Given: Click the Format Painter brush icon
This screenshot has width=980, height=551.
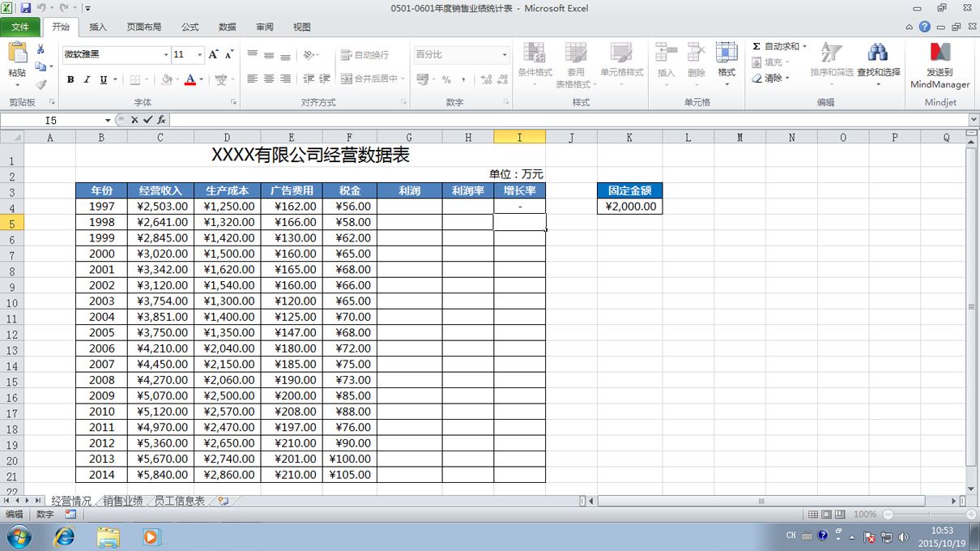Looking at the screenshot, I should coord(40,84).
